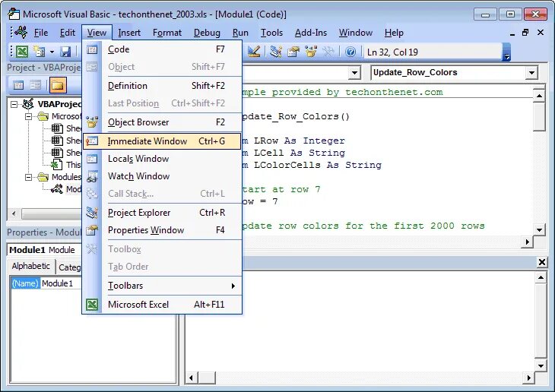Open the Edit menu
This screenshot has width=555, height=392.
coord(67,33)
